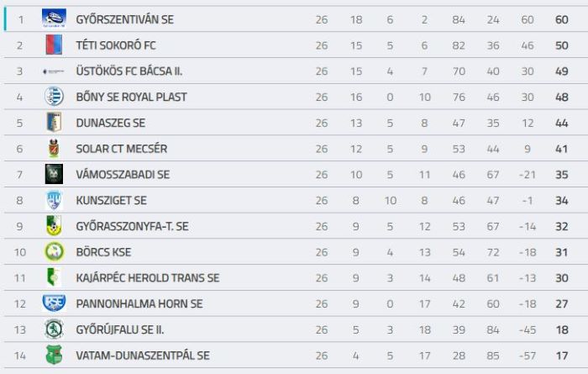
Task: Click the Győrasszonyfa-T. SE crest icon
Action: 54,226
